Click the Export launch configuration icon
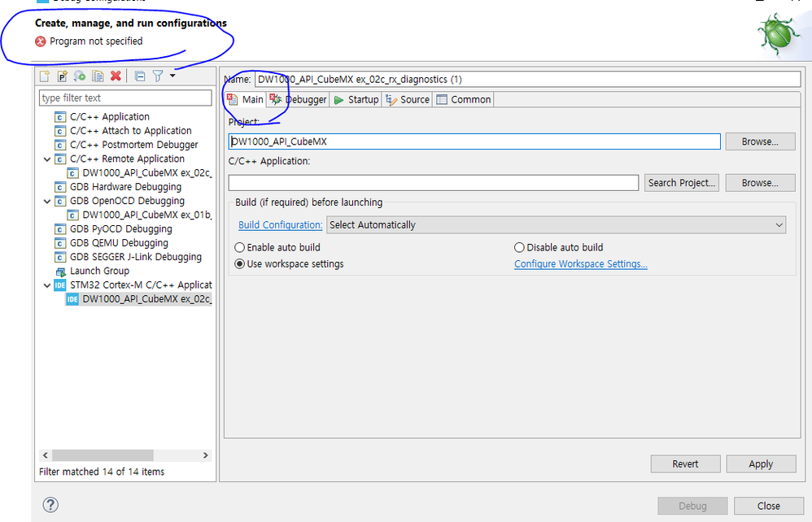The width and height of the screenshot is (812, 522). [80, 76]
